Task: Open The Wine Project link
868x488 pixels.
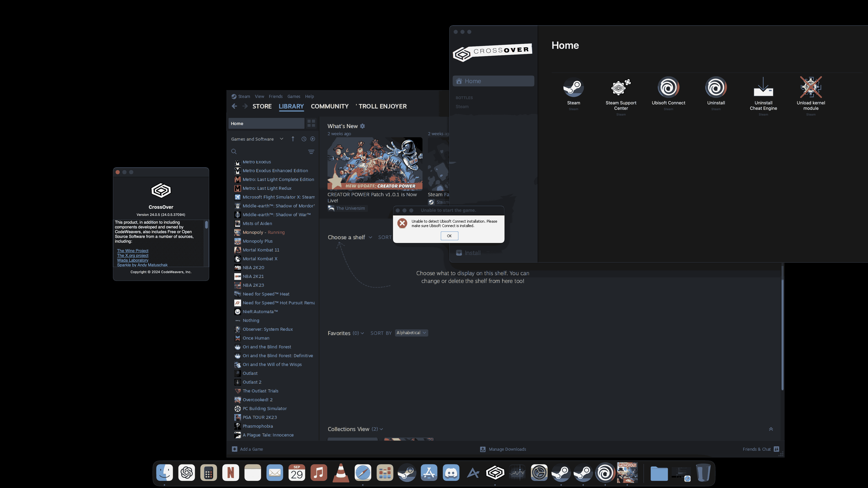Action: click(132, 251)
